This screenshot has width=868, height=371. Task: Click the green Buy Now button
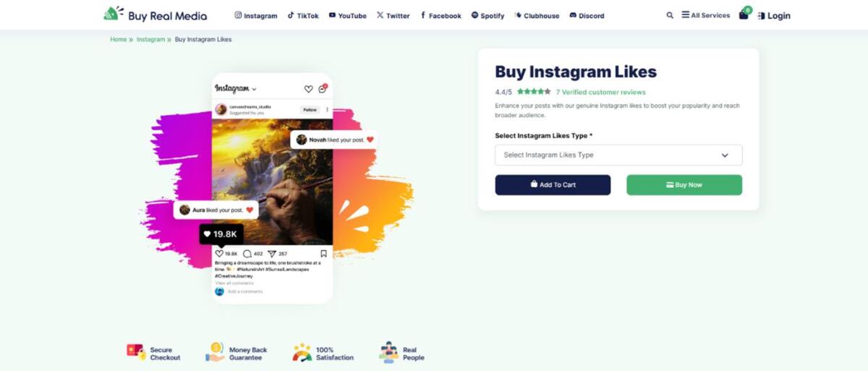tap(684, 184)
